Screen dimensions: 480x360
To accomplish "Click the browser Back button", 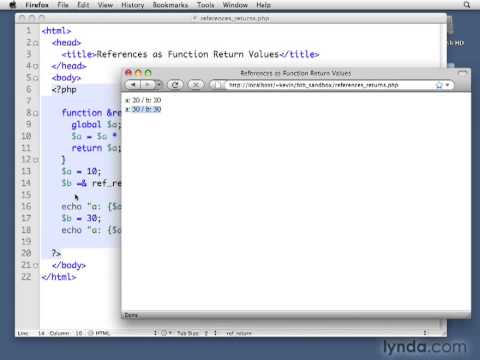I will point(133,85).
